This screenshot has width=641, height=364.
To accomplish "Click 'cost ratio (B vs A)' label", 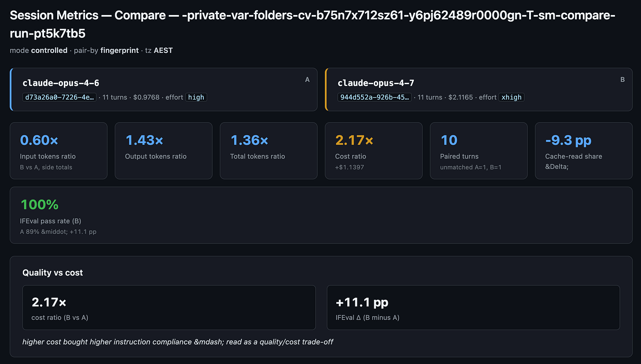I will [x=60, y=317].
